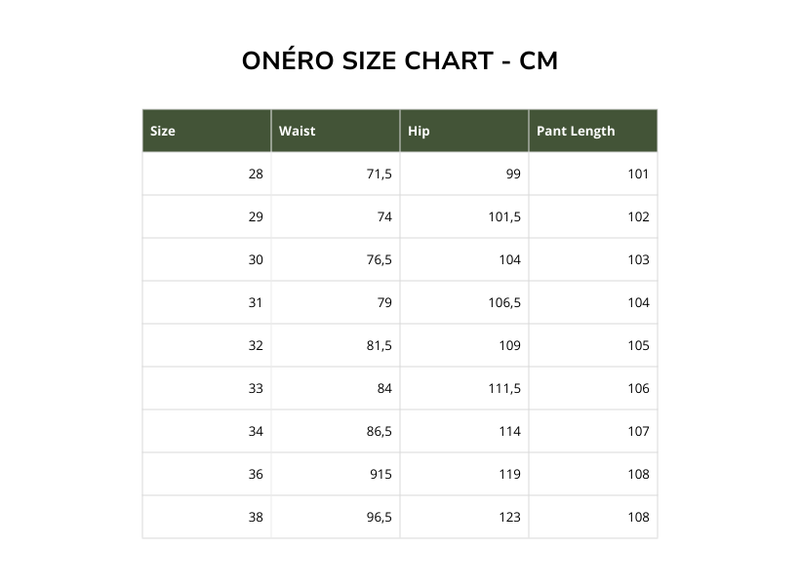Click the Size column header
Screen dimensions: 800x585
point(163,131)
